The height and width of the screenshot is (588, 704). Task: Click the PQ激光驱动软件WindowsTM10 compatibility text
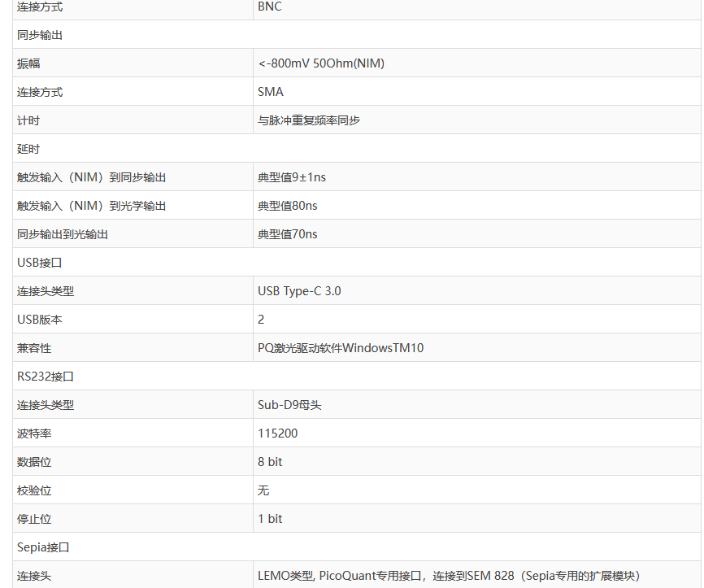tap(341, 348)
